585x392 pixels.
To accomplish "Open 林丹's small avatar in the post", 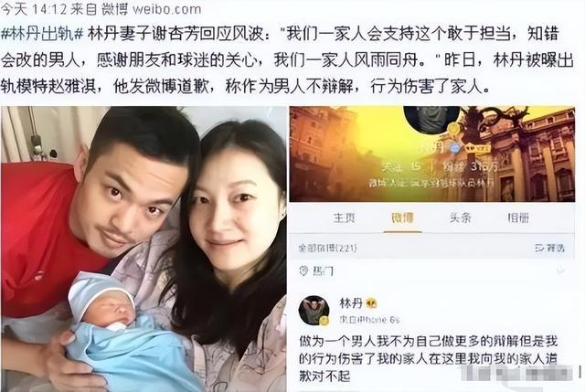I will coord(314,311).
